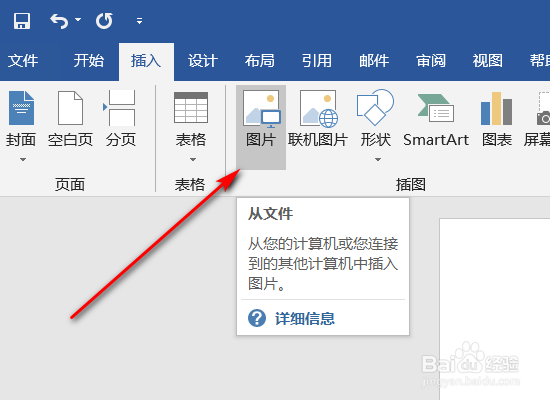Click the blank document page area
550x400 pixels.
tap(495, 309)
